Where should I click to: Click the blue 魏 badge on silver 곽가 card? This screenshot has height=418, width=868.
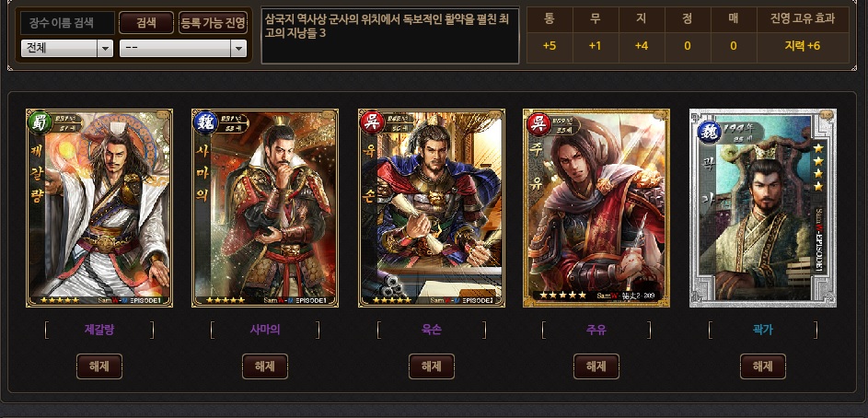point(709,133)
